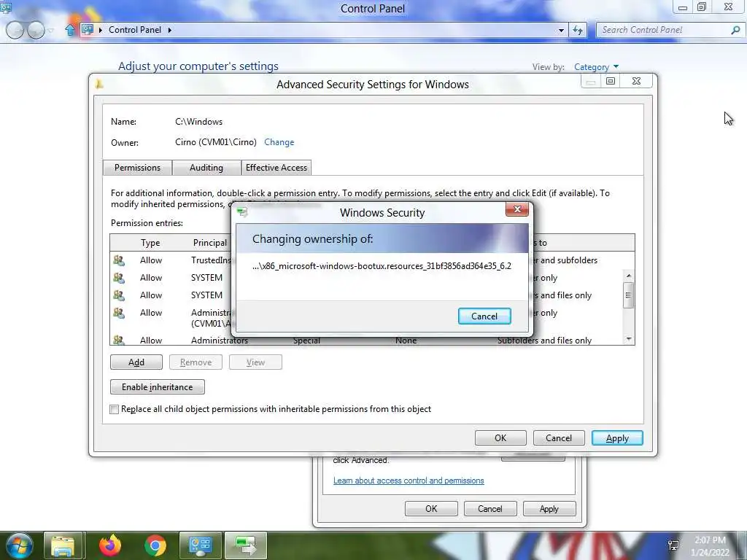Click the Control Panel icon in address bar
747x560 pixels.
coord(88,29)
